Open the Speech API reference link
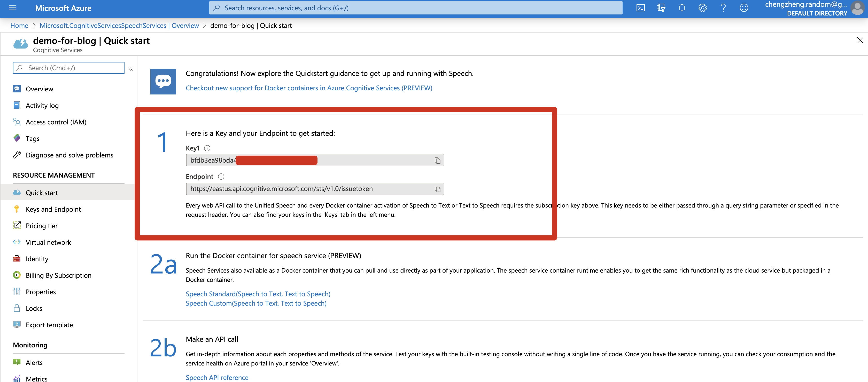 coord(217,377)
